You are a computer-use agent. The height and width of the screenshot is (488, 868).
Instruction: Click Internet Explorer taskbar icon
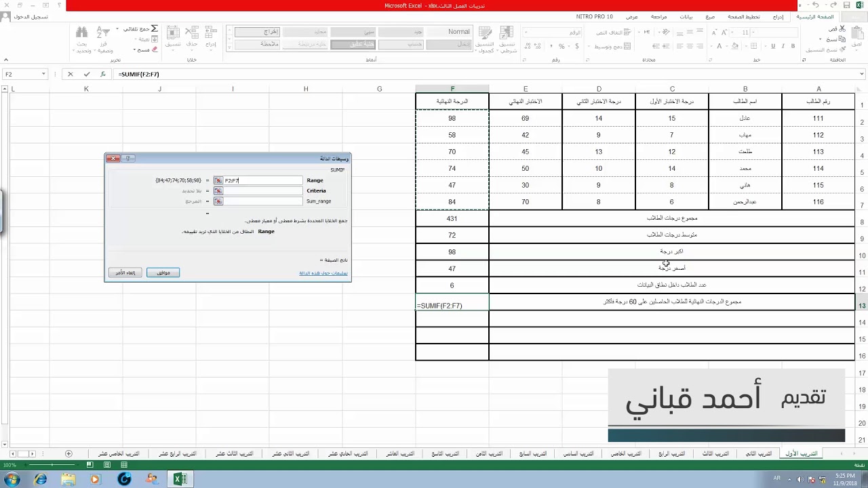tap(41, 479)
